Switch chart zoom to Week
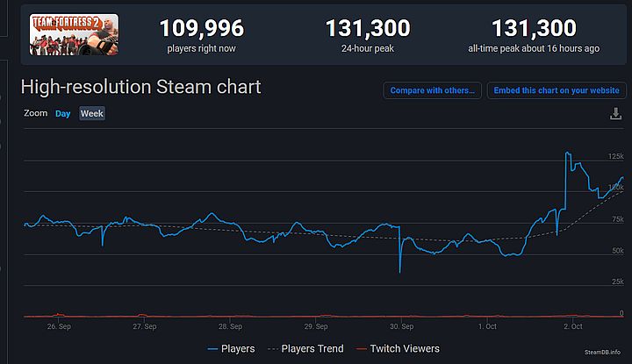This screenshot has width=632, height=364. pos(91,114)
